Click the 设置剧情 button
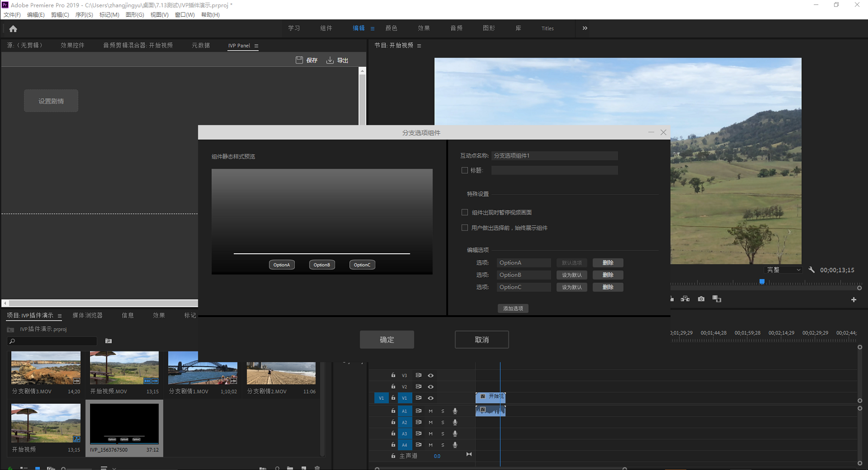Screen dimensions: 868x470 coord(51,101)
